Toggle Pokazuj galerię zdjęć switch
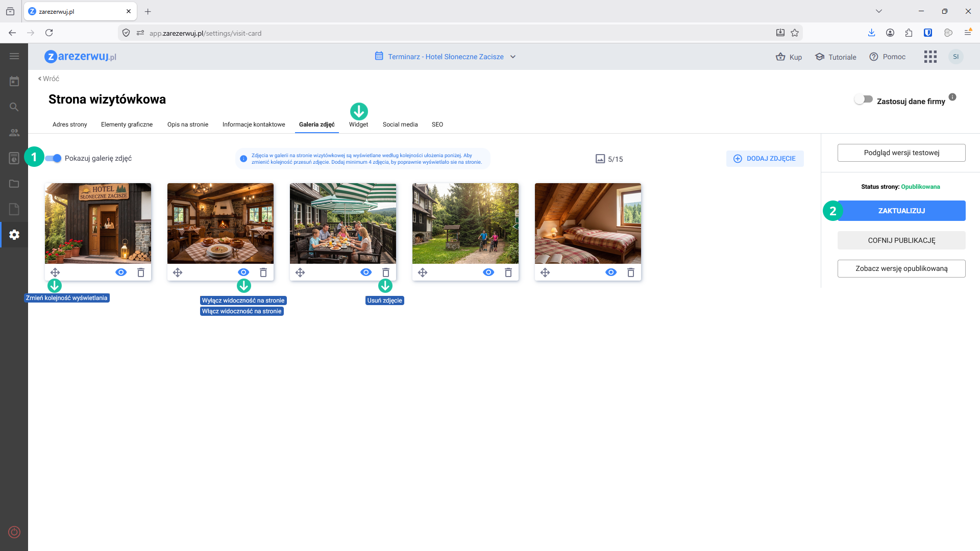 tap(54, 158)
